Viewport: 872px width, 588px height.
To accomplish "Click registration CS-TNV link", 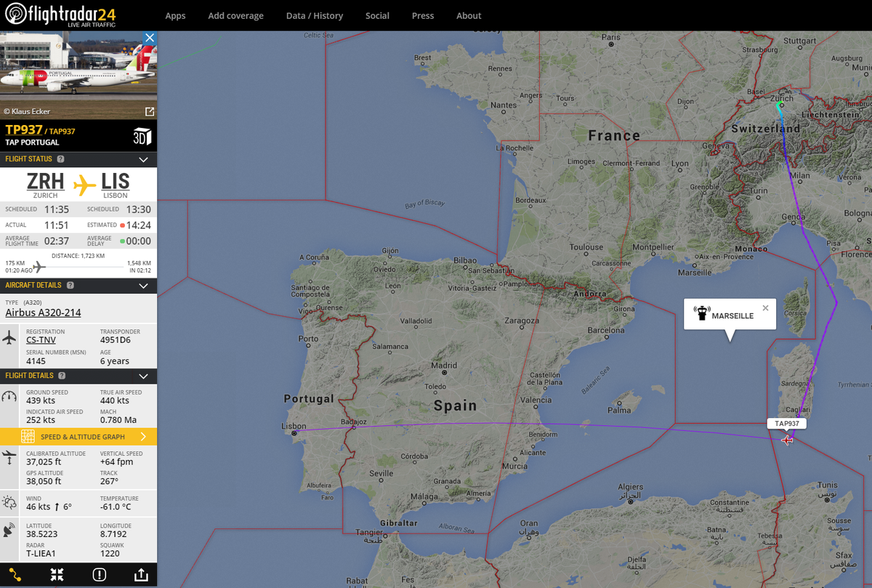I will (x=41, y=340).
